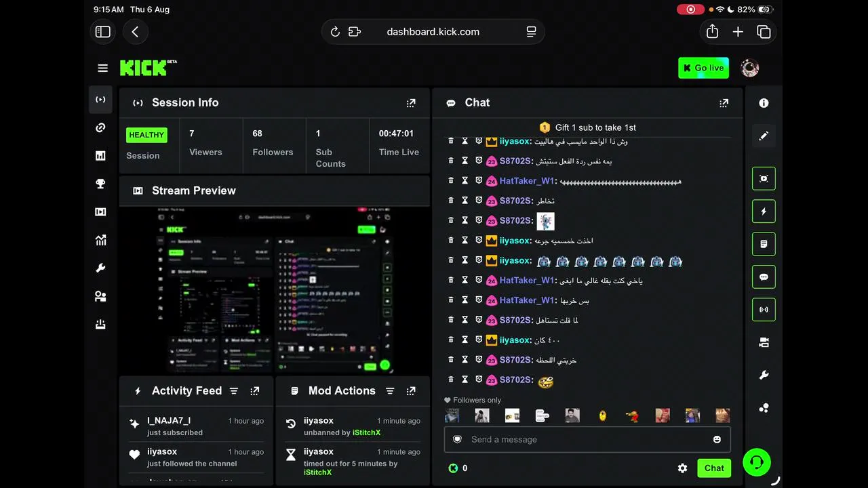Open the hamburger menu beside Kick logo
This screenshot has height=488, width=868.
[x=102, y=68]
